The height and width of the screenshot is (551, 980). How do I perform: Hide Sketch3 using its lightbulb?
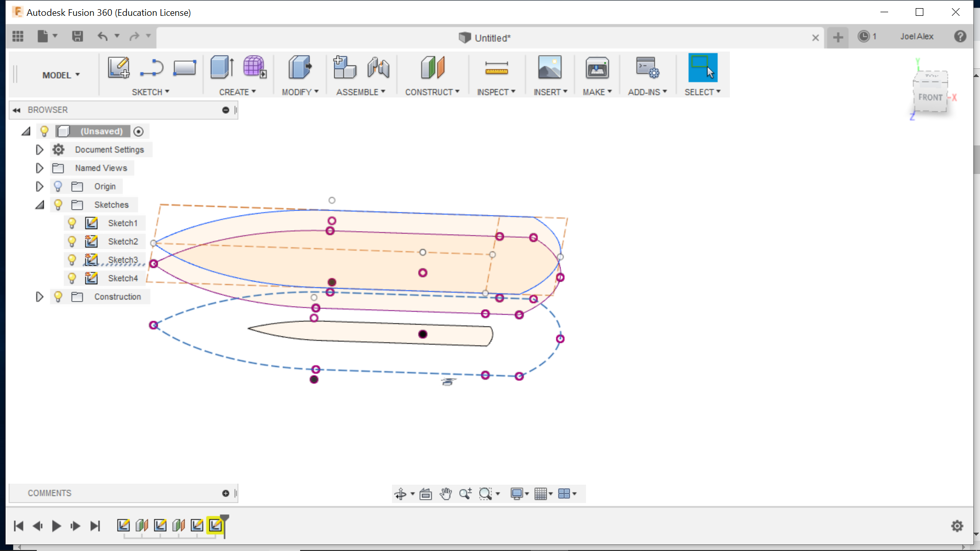[x=72, y=260]
